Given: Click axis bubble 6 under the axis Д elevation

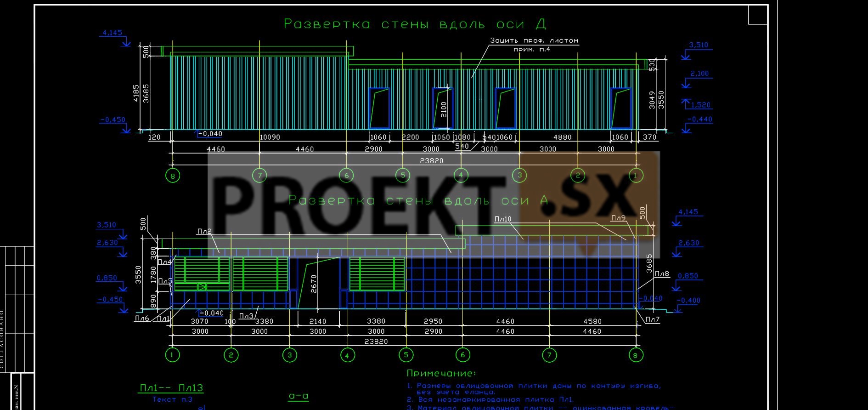Looking at the screenshot, I should (346, 175).
